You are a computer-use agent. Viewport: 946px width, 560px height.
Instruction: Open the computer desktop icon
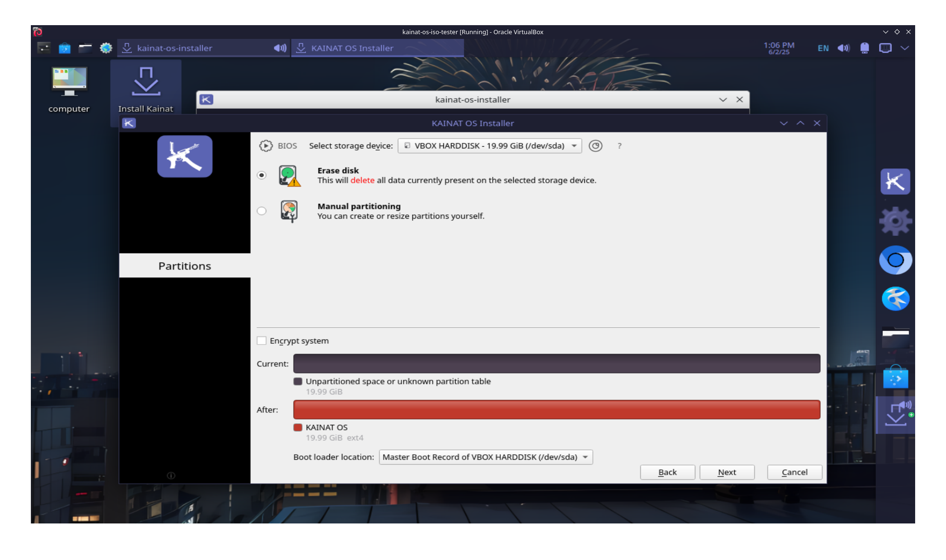pyautogui.click(x=69, y=89)
